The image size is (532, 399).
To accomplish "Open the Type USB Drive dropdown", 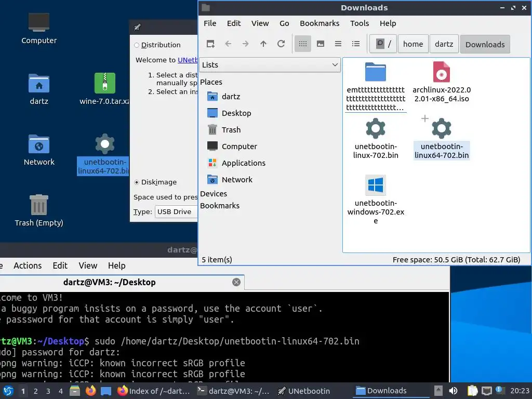I will (x=176, y=212).
